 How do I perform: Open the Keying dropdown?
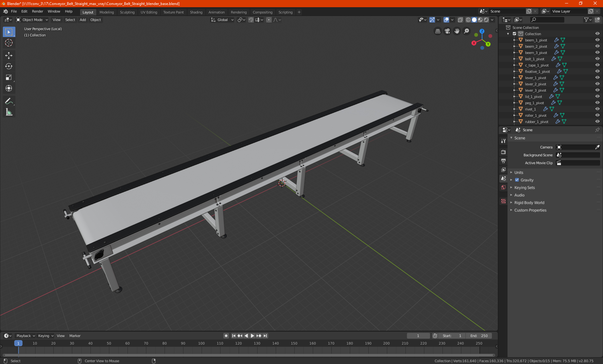[x=46, y=336]
